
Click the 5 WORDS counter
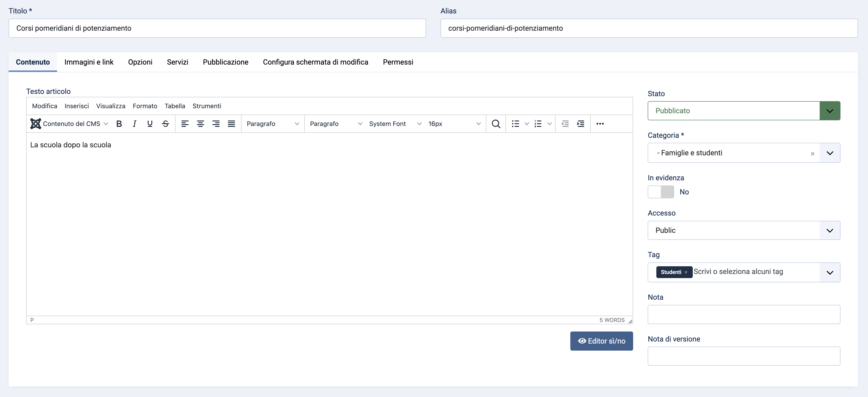[612, 320]
